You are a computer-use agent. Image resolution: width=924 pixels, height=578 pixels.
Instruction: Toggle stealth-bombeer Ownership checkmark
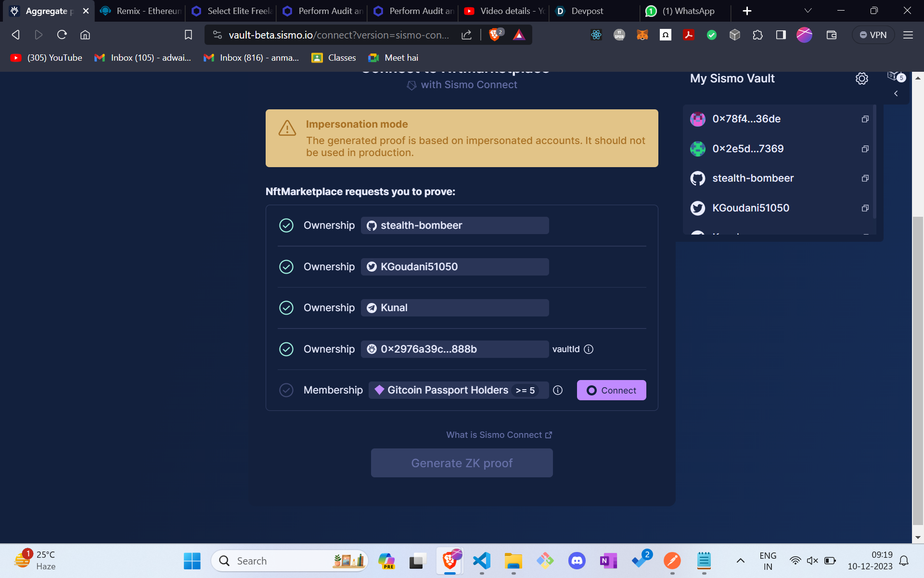pos(286,225)
